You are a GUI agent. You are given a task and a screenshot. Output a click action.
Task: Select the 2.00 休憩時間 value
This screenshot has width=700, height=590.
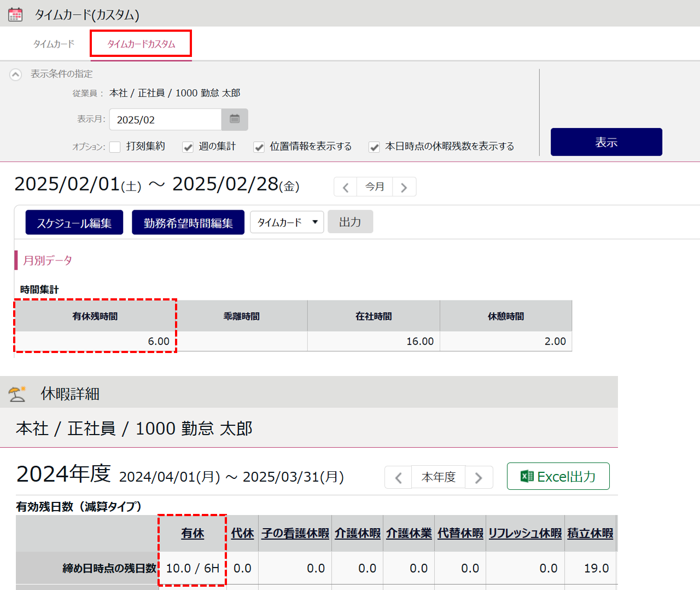click(x=555, y=342)
